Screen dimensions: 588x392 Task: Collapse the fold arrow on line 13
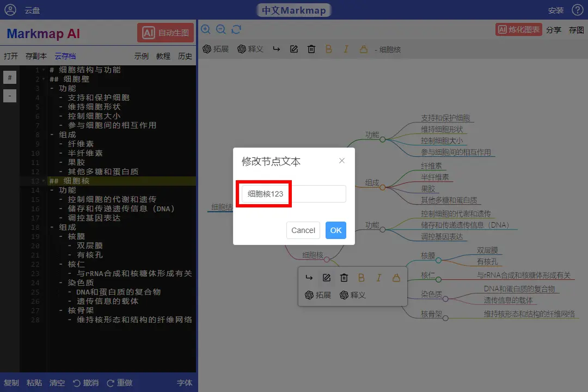44,181
